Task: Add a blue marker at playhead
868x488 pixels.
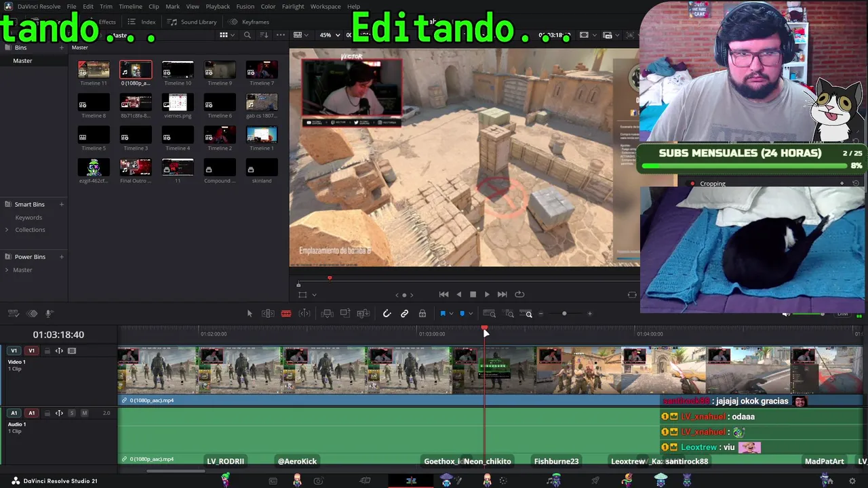Action: [462, 314]
